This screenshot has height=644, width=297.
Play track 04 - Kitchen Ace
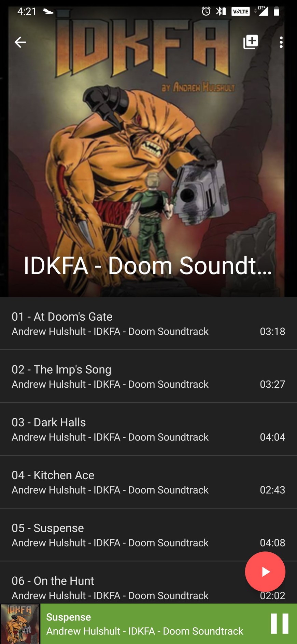pyautogui.click(x=148, y=482)
